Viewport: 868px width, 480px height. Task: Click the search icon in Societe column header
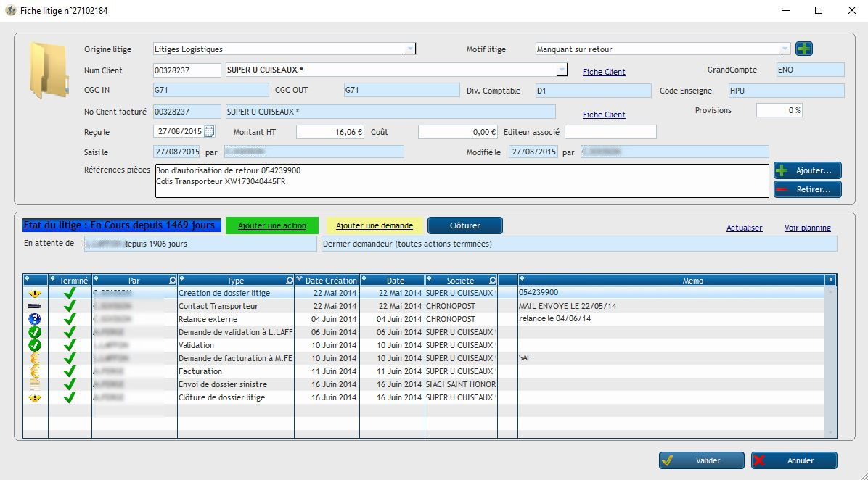pyautogui.click(x=493, y=281)
